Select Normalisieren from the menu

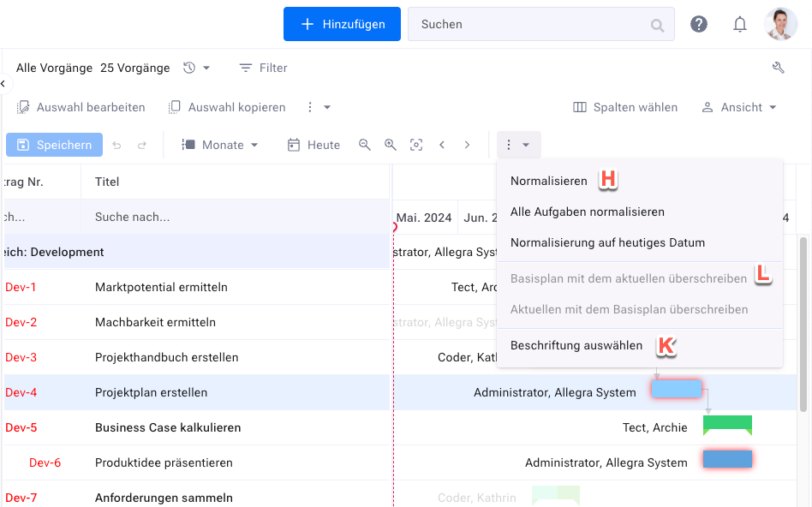point(549,181)
